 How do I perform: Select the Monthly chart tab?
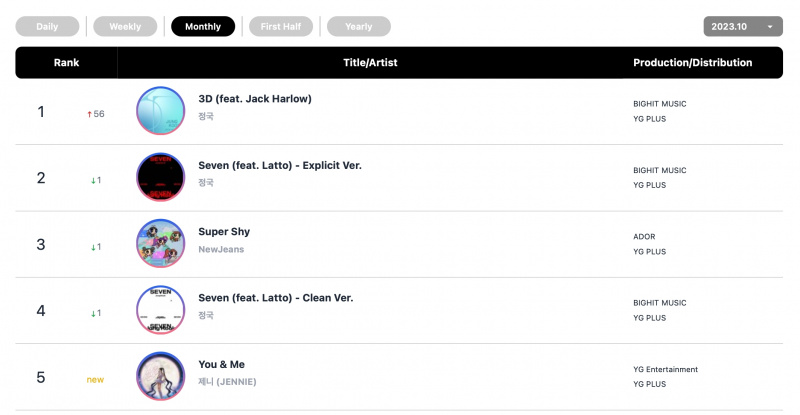coord(203,27)
